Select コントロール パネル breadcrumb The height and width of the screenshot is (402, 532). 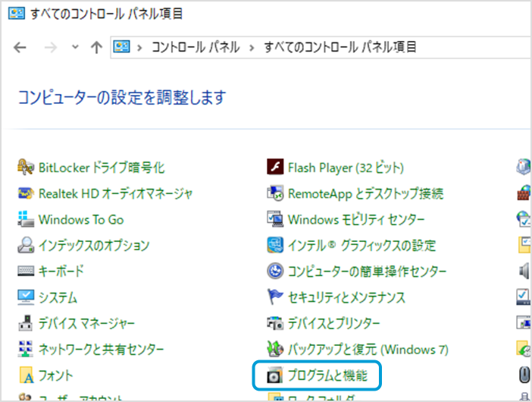[196, 47]
